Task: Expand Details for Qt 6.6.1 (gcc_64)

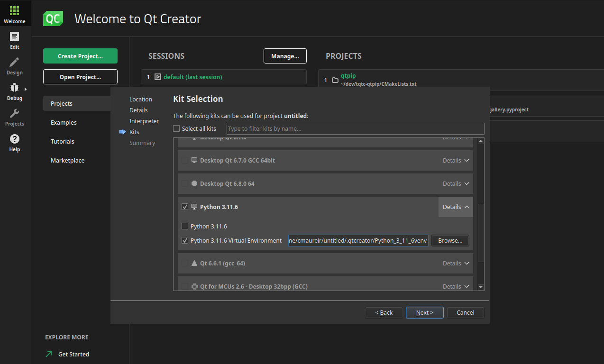Action: click(x=456, y=264)
